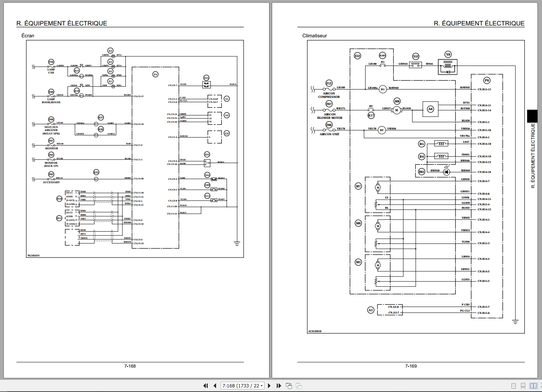The width and height of the screenshot is (542, 392).
Task: Click the 'MONITOR (BACK UP)' label
Action: [x=51, y=164]
